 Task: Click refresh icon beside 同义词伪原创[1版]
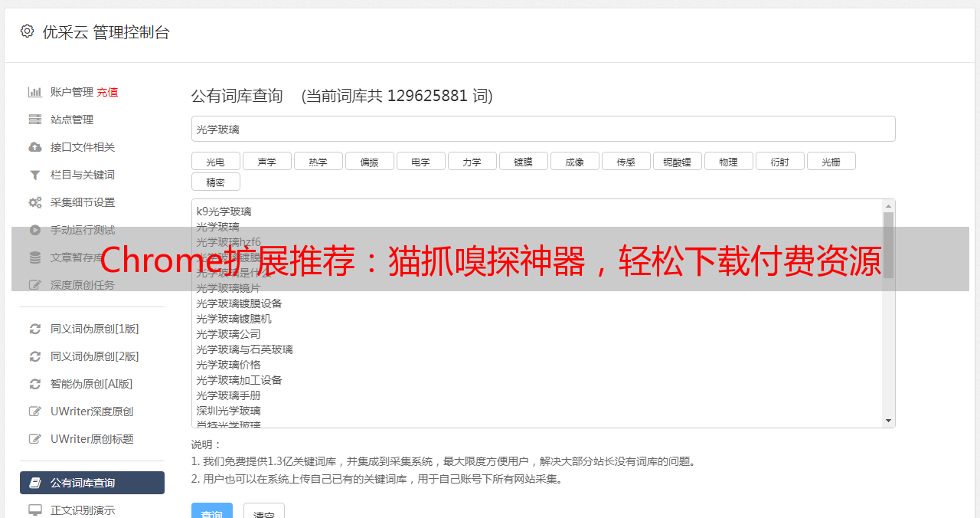coord(35,329)
